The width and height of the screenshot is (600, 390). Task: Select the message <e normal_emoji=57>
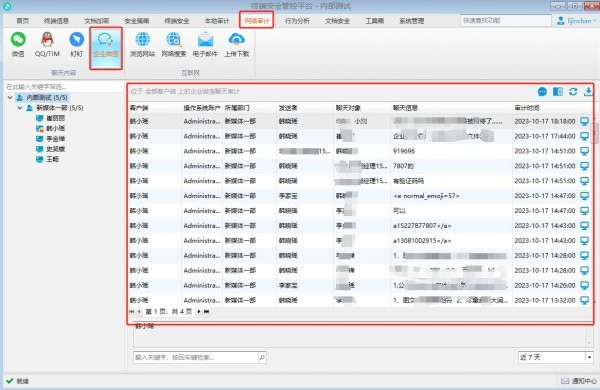(x=426, y=196)
